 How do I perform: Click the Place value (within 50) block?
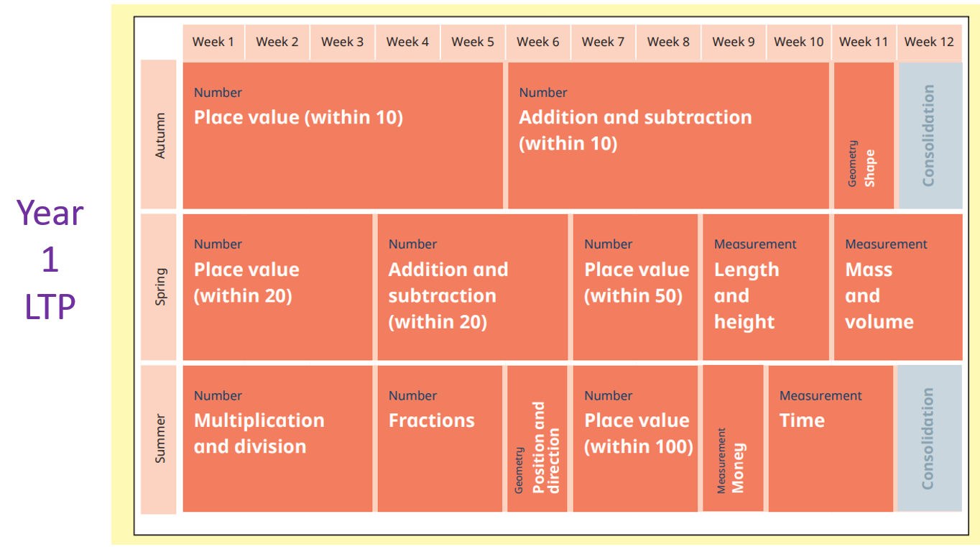click(x=635, y=287)
